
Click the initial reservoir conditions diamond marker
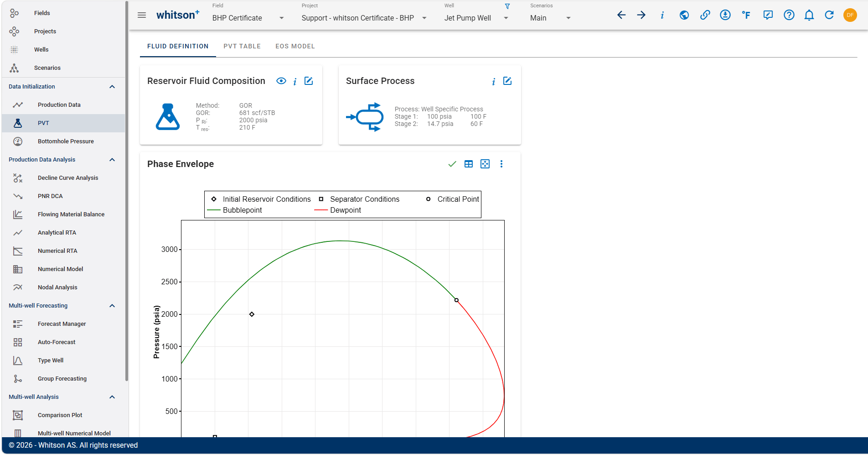click(252, 314)
